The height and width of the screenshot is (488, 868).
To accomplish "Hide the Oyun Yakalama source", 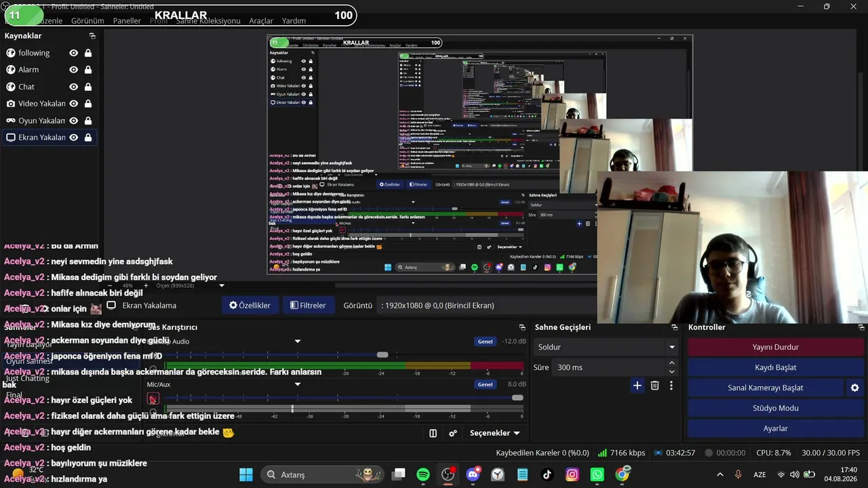I will 74,121.
